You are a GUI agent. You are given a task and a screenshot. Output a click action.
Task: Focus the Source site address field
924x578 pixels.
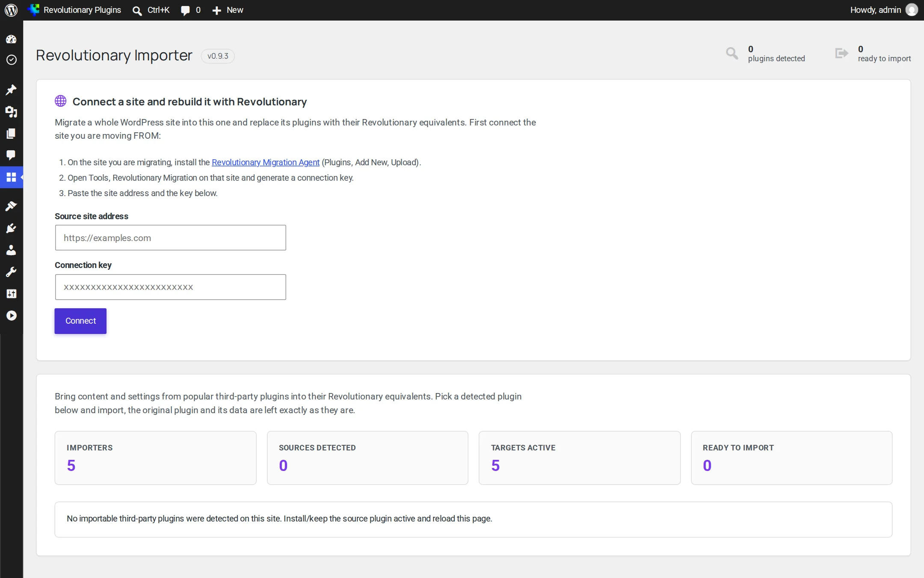point(170,238)
